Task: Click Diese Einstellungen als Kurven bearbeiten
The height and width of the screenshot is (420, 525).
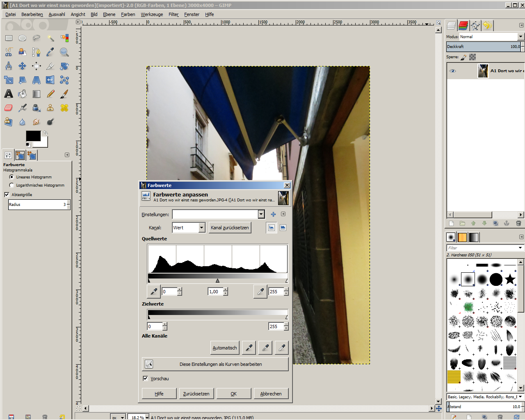Action: click(215, 364)
